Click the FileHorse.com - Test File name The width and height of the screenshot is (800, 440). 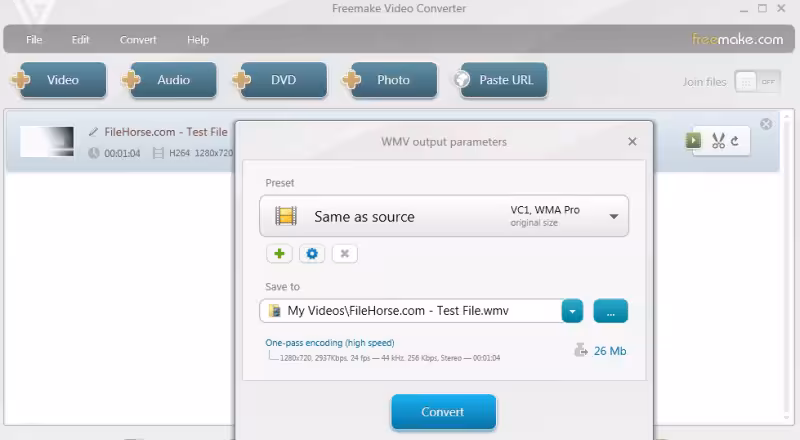[x=166, y=132]
